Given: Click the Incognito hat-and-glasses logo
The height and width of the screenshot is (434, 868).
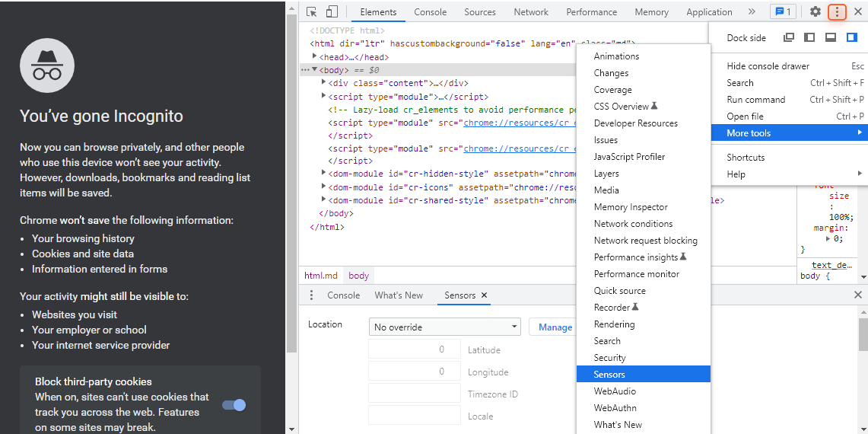Looking at the screenshot, I should click(x=47, y=66).
